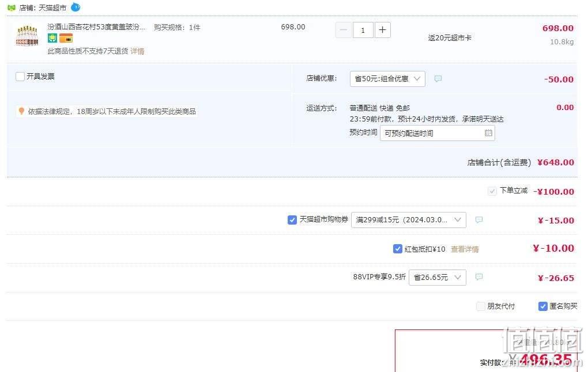This screenshot has width=588, height=372.
Task: Open the Fenjiu liquor product thumbnail
Action: pyautogui.click(x=27, y=36)
